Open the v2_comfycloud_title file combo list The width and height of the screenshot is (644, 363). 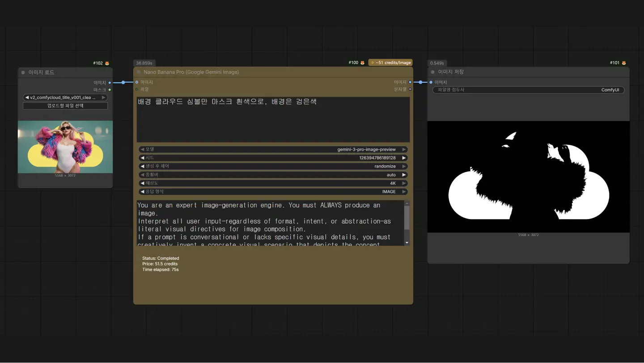click(65, 97)
